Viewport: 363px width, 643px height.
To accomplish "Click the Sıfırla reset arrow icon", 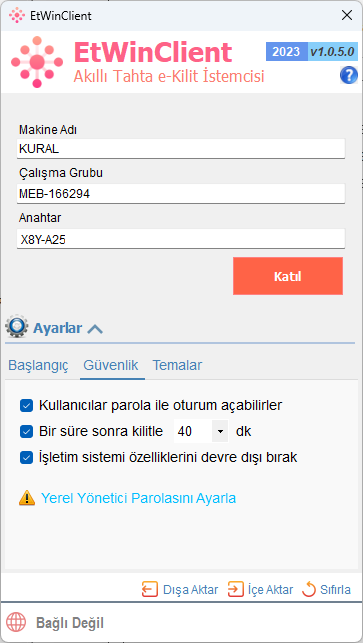I will pyautogui.click(x=308, y=590).
